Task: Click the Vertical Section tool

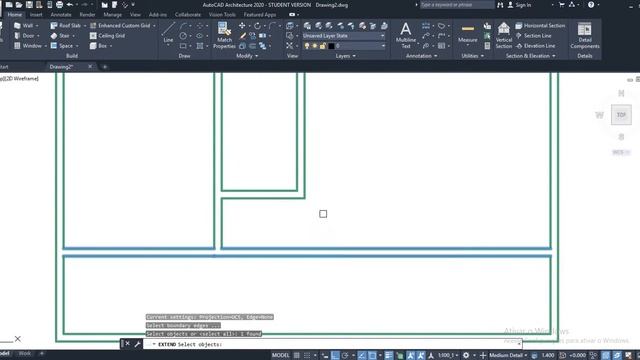Action: pyautogui.click(x=504, y=36)
